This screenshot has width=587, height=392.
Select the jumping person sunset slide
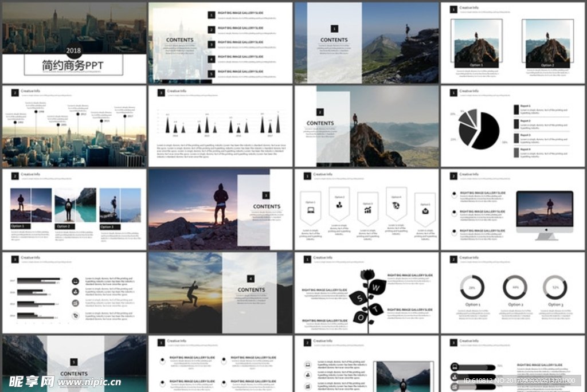221,293
